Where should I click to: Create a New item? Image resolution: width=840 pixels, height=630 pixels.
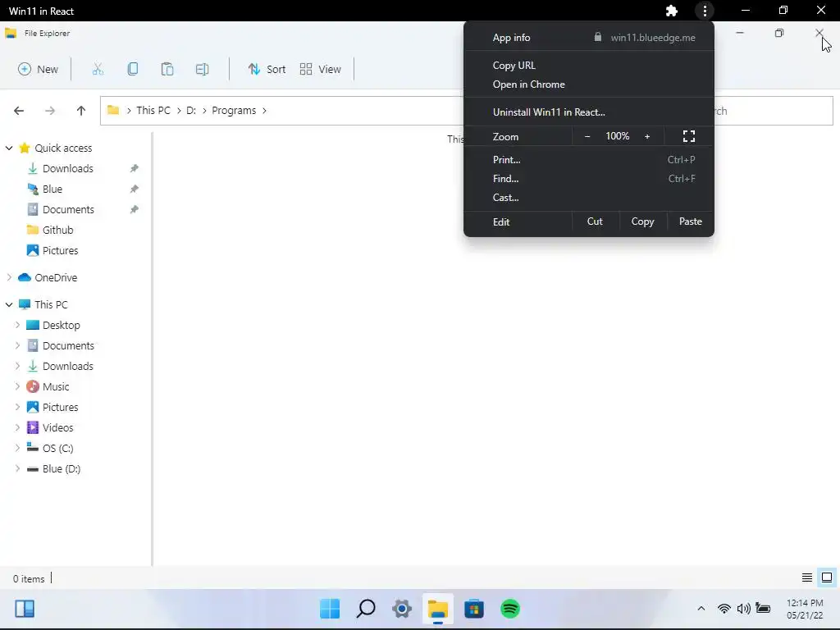(38, 69)
